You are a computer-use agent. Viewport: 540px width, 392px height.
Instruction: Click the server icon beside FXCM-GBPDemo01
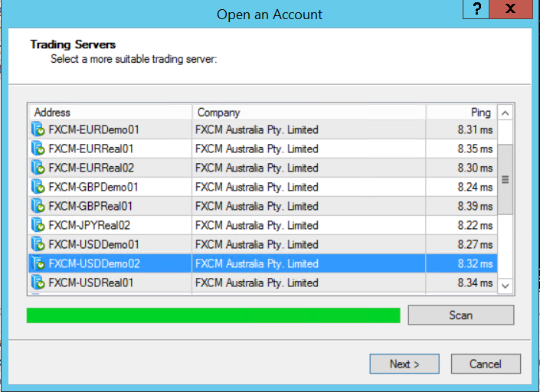(38, 187)
